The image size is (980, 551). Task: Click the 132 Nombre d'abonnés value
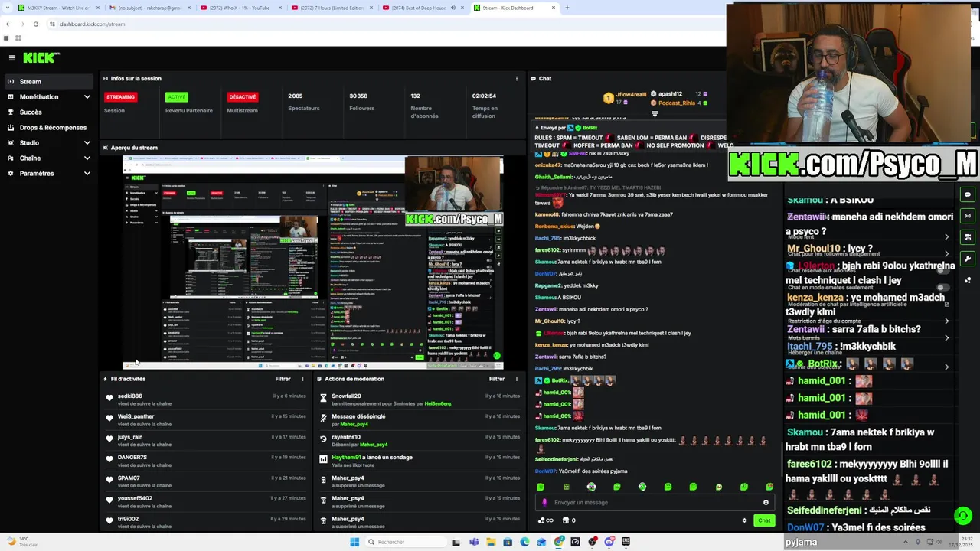[x=415, y=96]
